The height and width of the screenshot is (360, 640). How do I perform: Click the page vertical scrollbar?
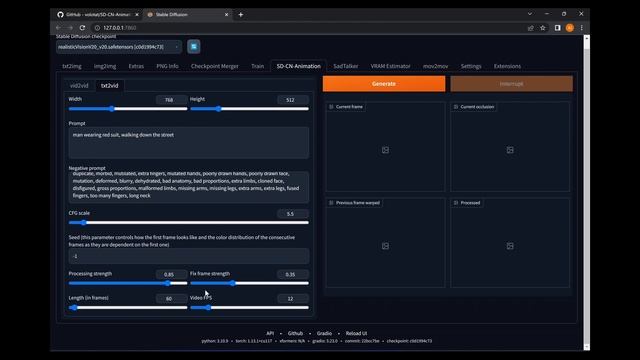click(587, 193)
